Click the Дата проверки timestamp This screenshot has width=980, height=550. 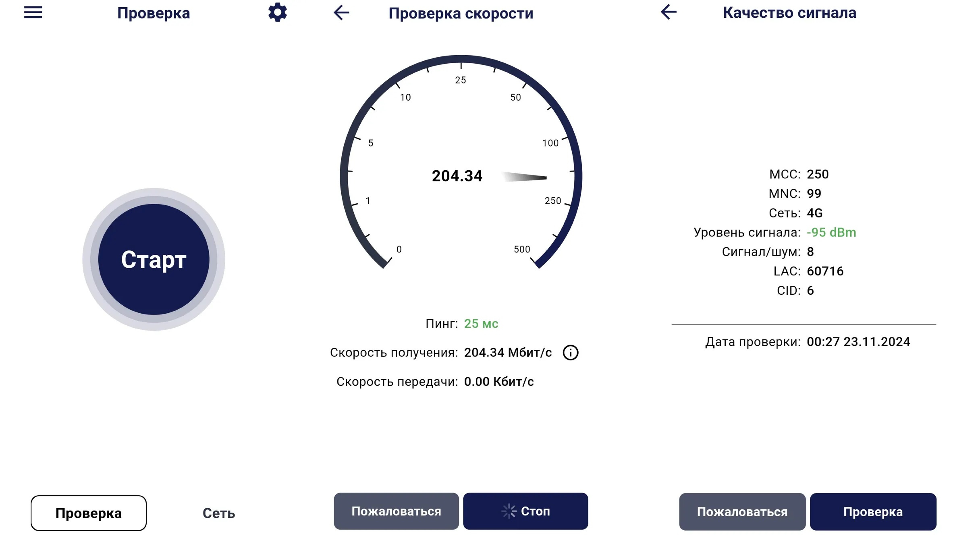coord(858,342)
